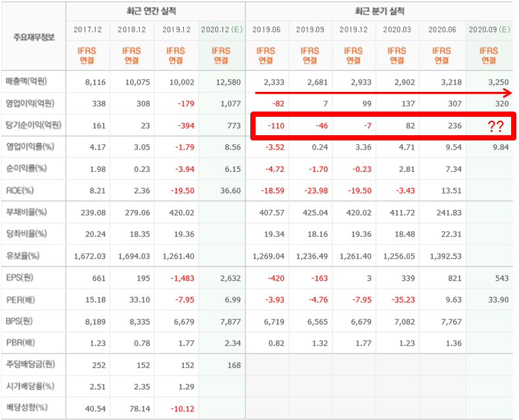The image size is (519, 420).
Task: Click the 320 operating profit for 2020.09
Action: point(502,104)
